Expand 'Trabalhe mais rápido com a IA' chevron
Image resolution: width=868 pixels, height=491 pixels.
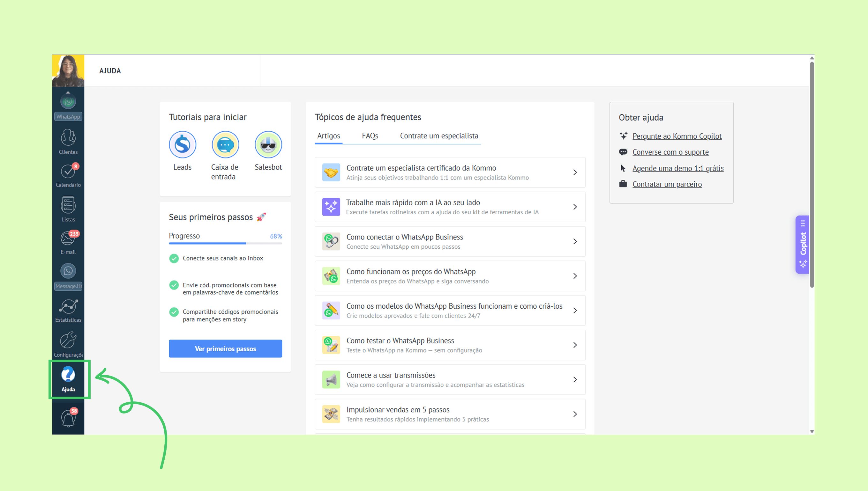click(x=575, y=207)
